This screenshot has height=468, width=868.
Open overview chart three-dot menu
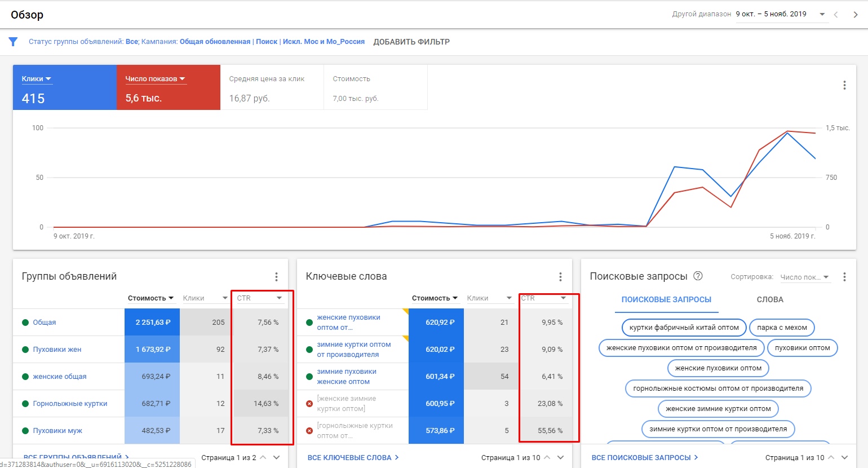coord(844,85)
